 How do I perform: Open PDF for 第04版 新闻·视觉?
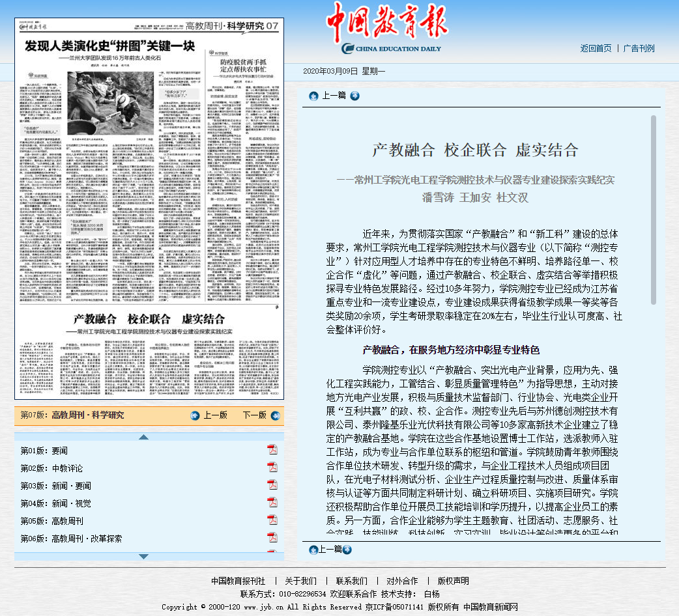(272, 503)
